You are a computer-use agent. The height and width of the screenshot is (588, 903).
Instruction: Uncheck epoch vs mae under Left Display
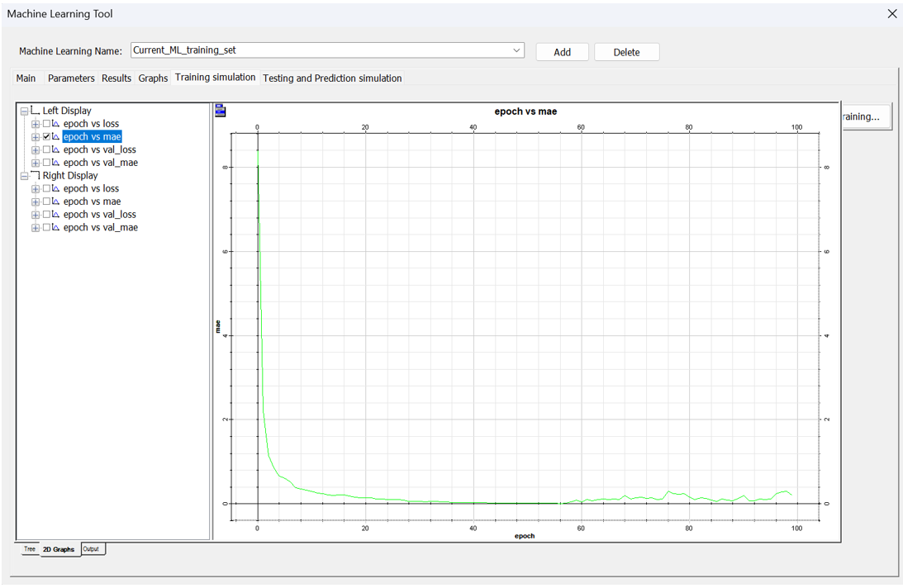point(46,137)
